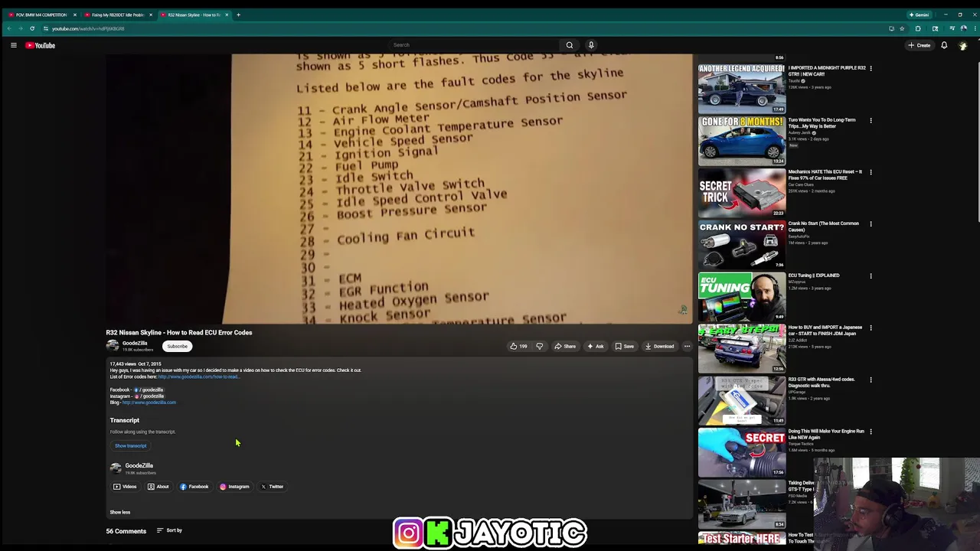Go back in the browser
980x551 pixels.
(9, 28)
